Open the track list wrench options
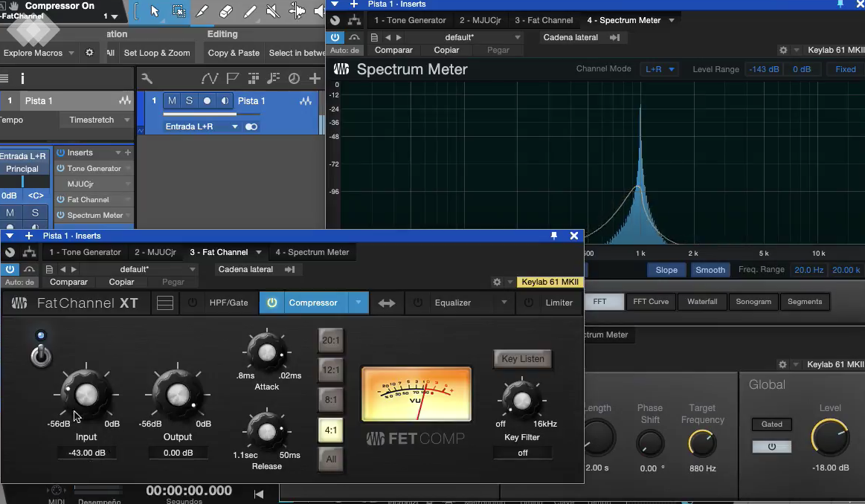This screenshot has height=504, width=865. (x=147, y=79)
